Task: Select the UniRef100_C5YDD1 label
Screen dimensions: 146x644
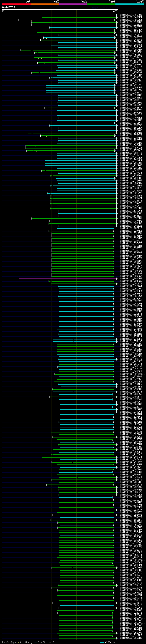Action: (131, 218)
